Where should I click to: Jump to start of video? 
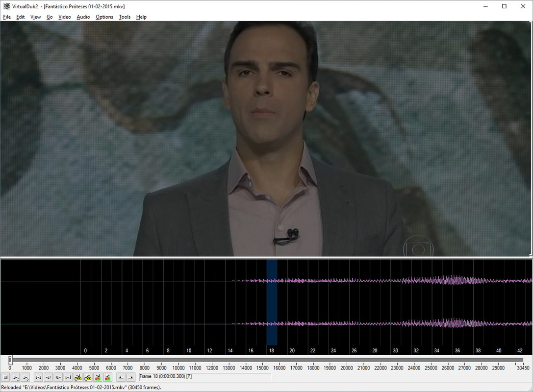38,377
